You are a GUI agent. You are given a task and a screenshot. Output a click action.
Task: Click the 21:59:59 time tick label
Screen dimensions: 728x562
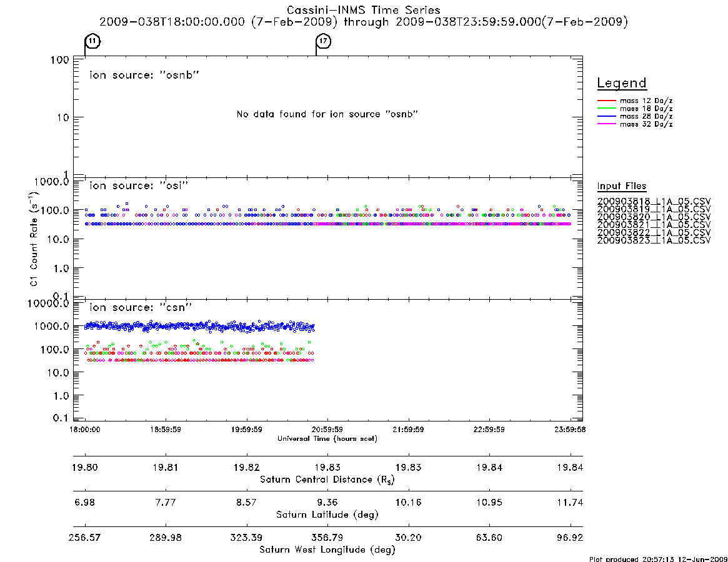pyautogui.click(x=408, y=430)
